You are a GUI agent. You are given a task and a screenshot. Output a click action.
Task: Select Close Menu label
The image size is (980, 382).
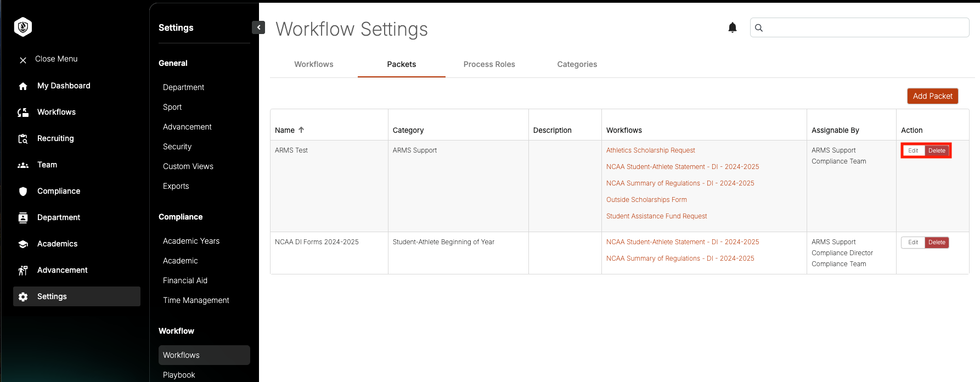57,59
